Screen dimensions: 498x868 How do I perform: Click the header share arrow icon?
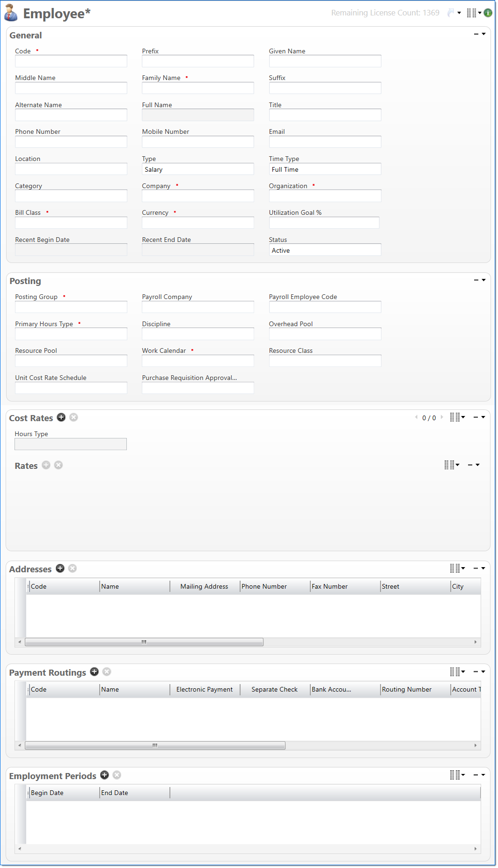pos(451,13)
